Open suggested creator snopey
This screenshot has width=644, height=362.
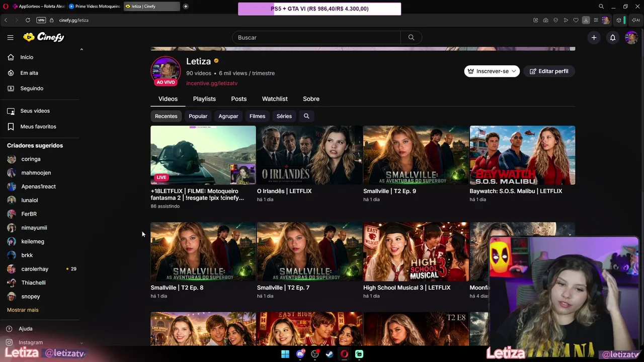[30, 297]
